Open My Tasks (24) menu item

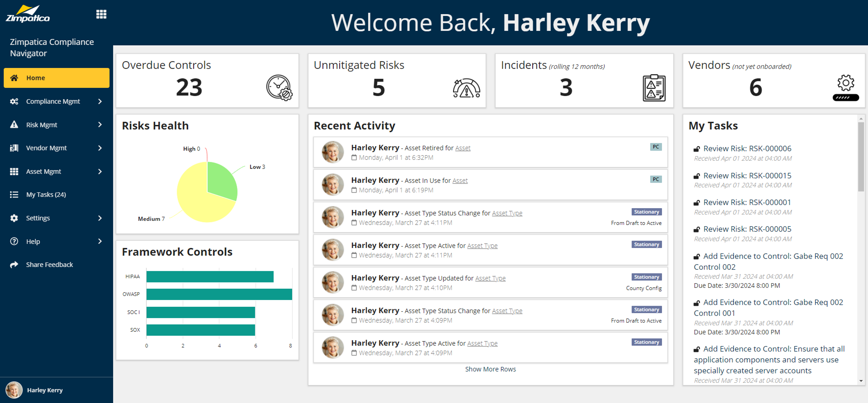(57, 194)
